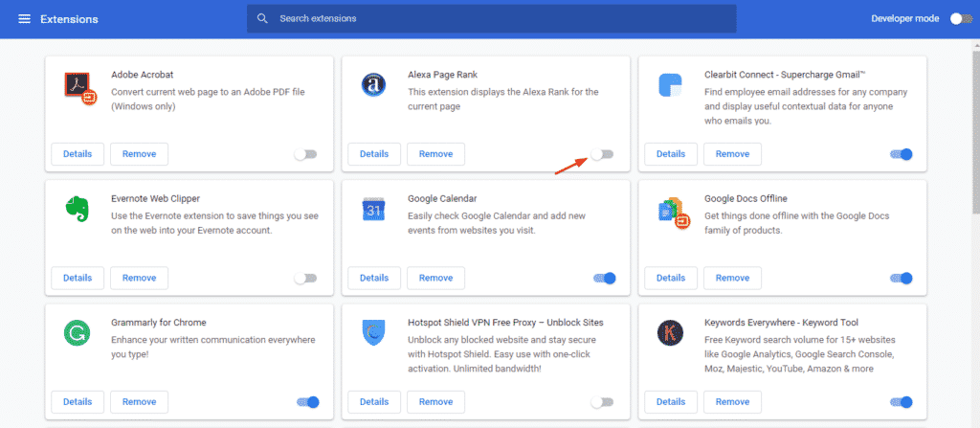Click the Google Docs Offline icon
This screenshot has width=980, height=428.
pyautogui.click(x=673, y=213)
